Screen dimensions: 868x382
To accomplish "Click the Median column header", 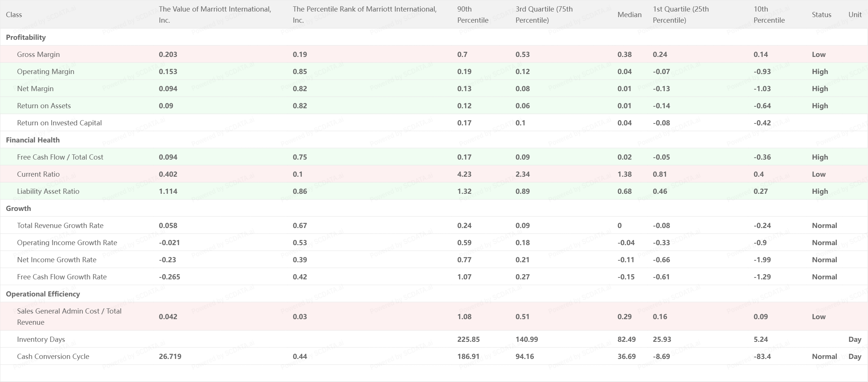I will tap(629, 15).
